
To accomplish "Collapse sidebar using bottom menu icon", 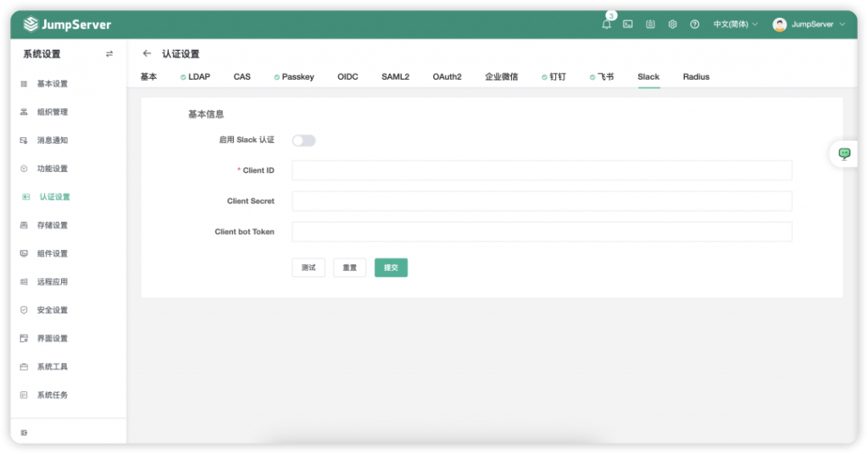I will (x=24, y=433).
